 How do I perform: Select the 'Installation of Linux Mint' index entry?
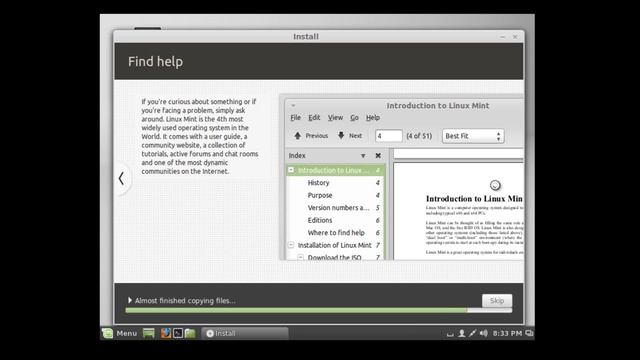click(335, 245)
